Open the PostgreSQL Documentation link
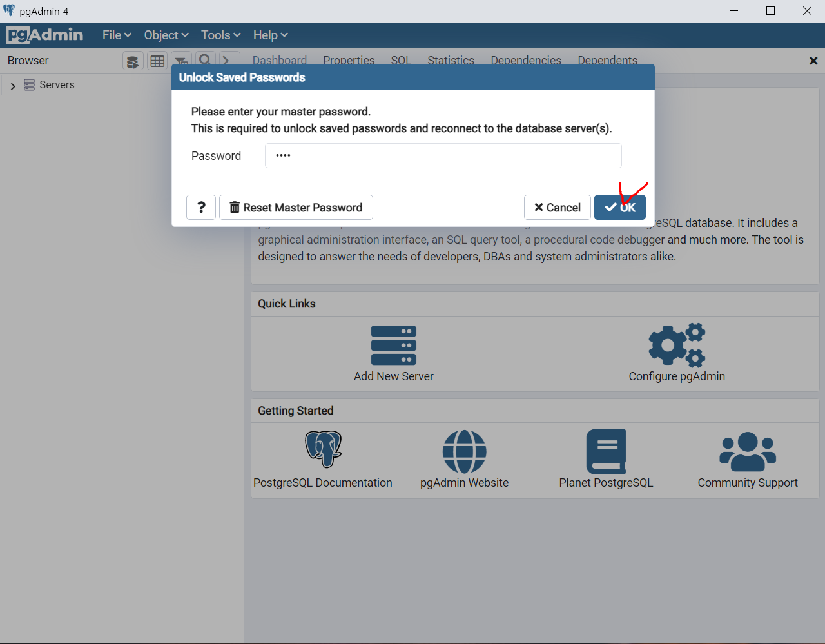 click(323, 483)
